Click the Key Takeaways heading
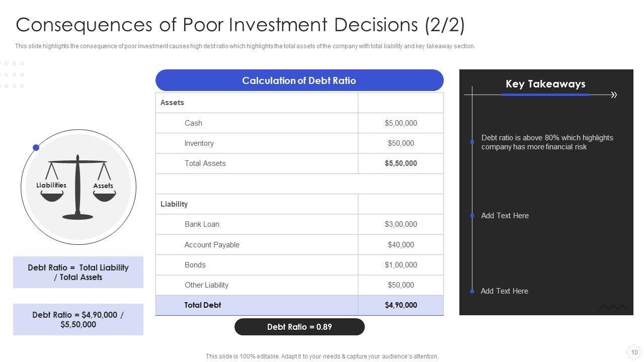 click(x=545, y=84)
